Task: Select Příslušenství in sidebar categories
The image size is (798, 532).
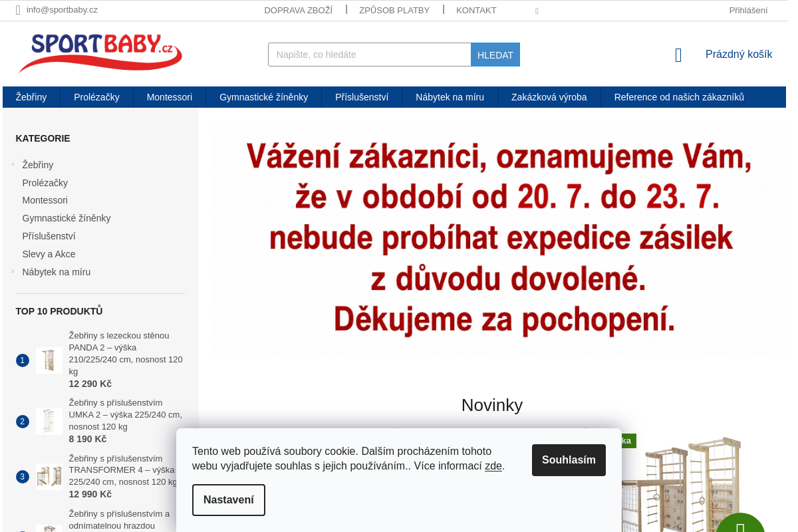Action: click(49, 236)
